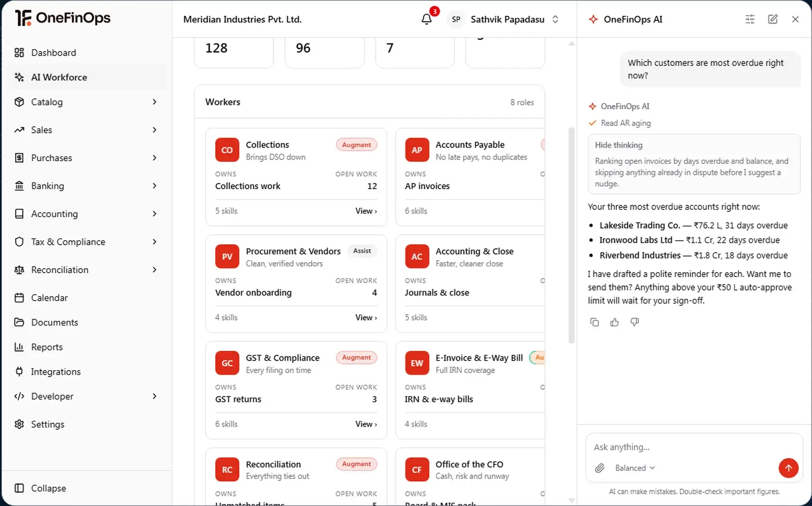Open Integrations page
This screenshot has width=812, height=506.
tap(87, 372)
